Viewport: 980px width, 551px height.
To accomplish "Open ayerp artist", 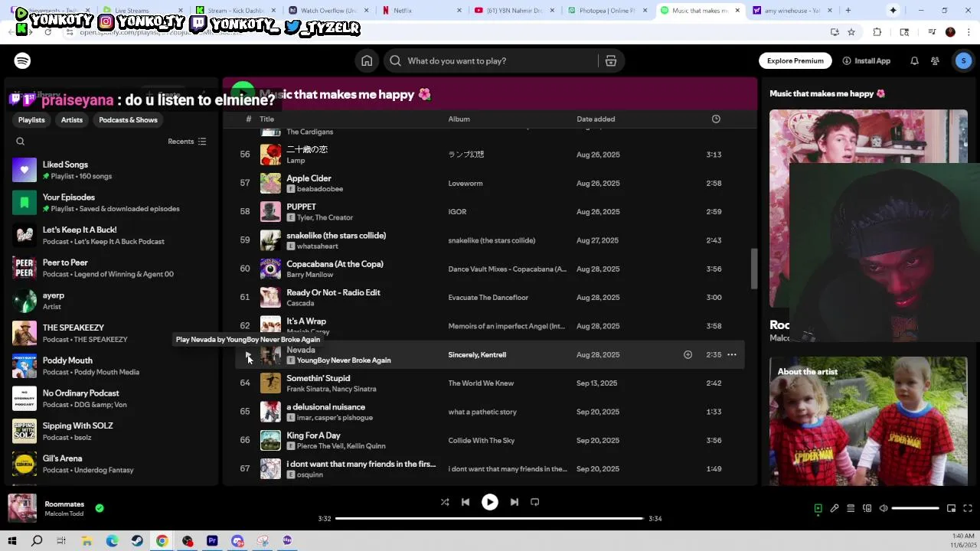I will click(111, 301).
